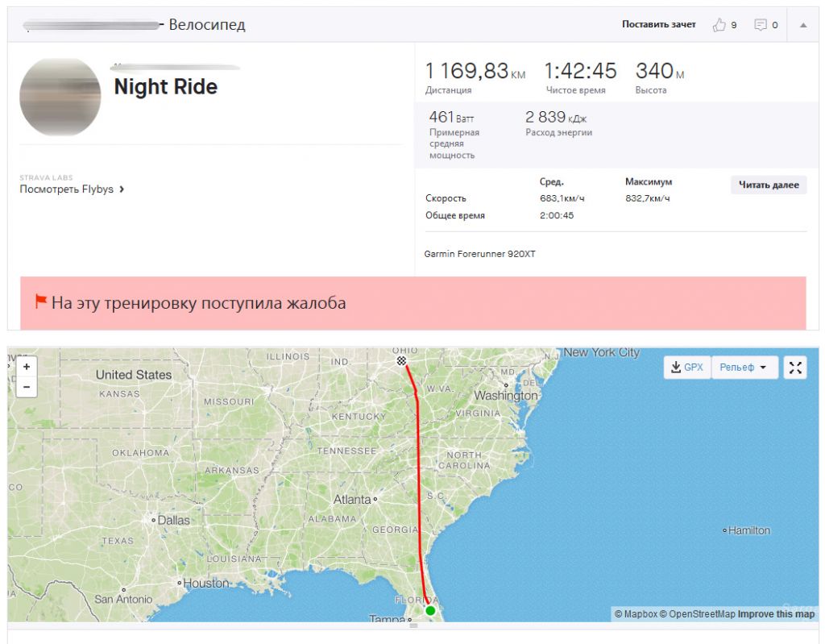Viewport: 825px width, 644px height.
Task: Click the red flag icon in the complaint banner
Action: [40, 302]
